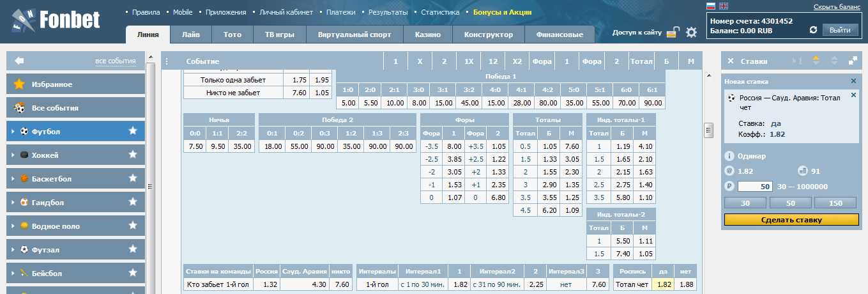868x294 pixels.
Task: Click the back arrow in the sports sidebar
Action: [19, 61]
